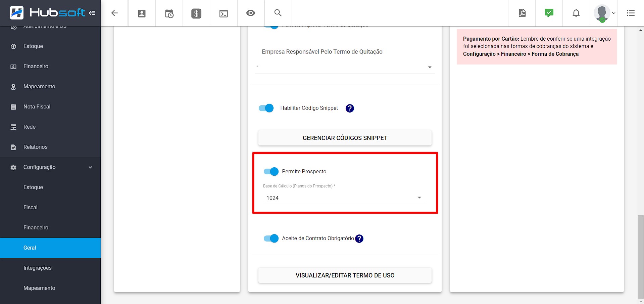The width and height of the screenshot is (644, 304).
Task: Open the PDF document icon
Action: pyautogui.click(x=522, y=13)
